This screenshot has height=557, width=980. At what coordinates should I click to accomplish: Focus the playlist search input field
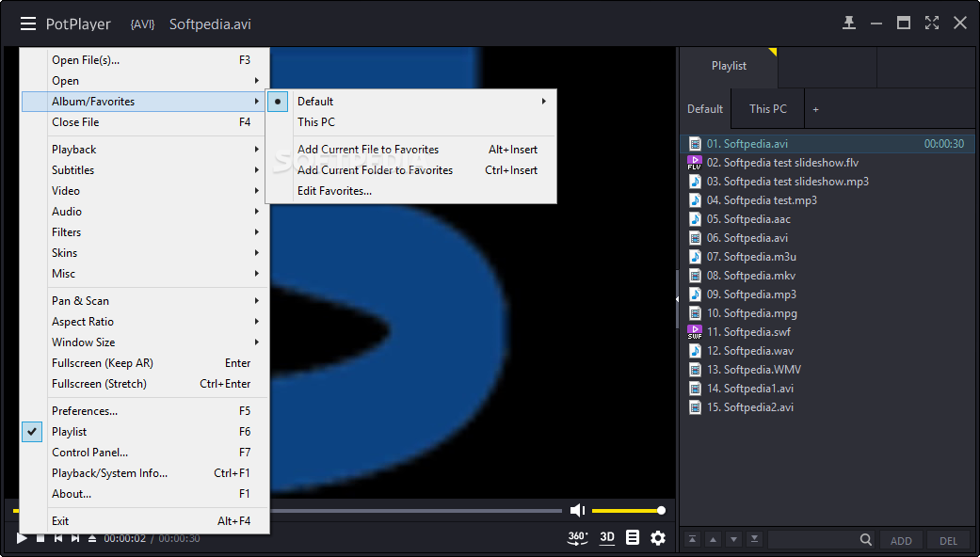(812, 539)
